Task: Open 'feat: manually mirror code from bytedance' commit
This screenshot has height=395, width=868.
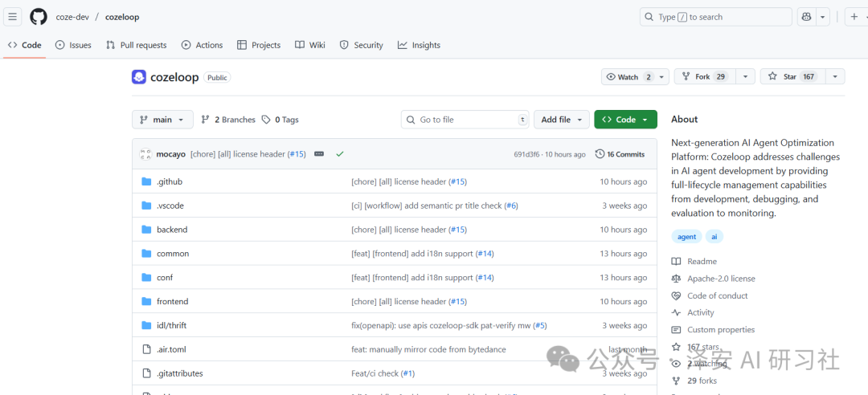Action: tap(428, 349)
